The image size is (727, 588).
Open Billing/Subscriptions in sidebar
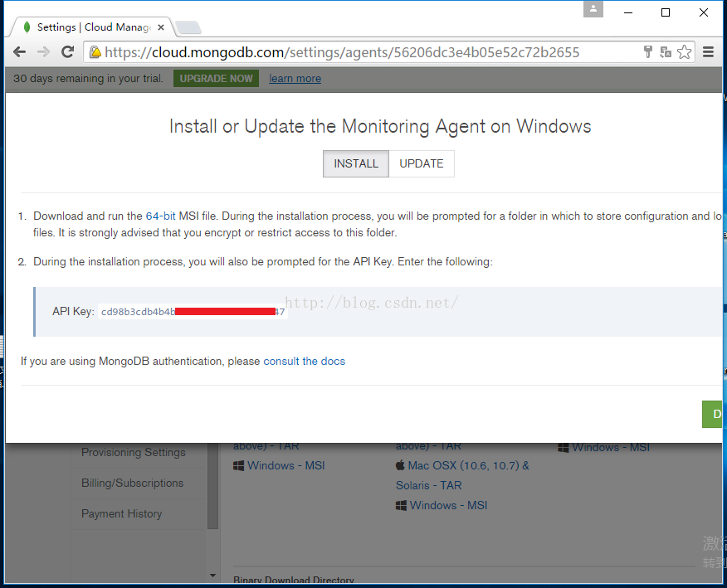pyautogui.click(x=132, y=483)
